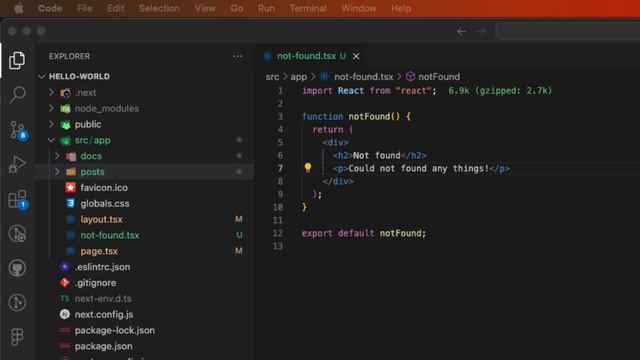The width and height of the screenshot is (640, 360).
Task: Click the lightbulb code action on line 7
Action: (x=308, y=167)
